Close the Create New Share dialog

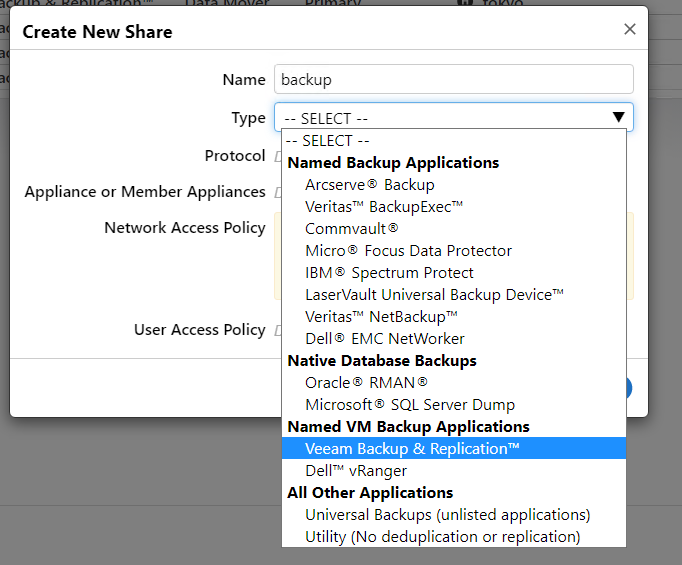coord(629,30)
